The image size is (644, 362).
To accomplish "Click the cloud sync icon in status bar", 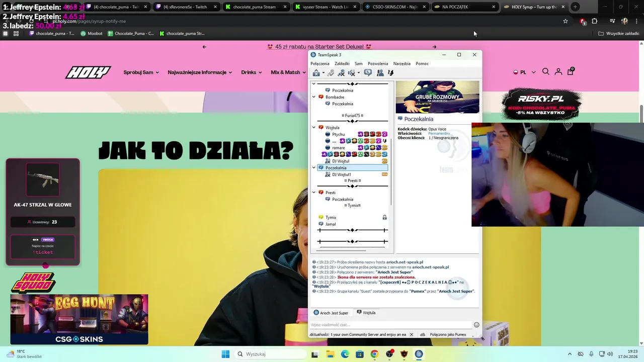I will 423,334.
